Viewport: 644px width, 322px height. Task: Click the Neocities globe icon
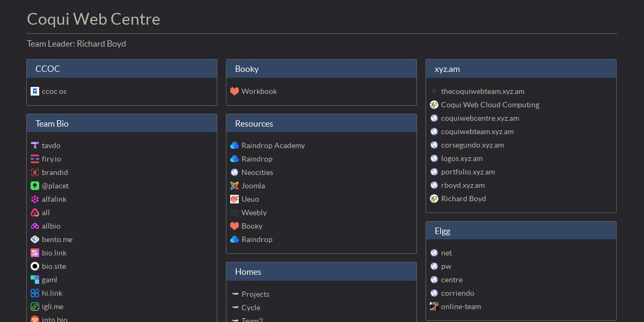click(235, 172)
